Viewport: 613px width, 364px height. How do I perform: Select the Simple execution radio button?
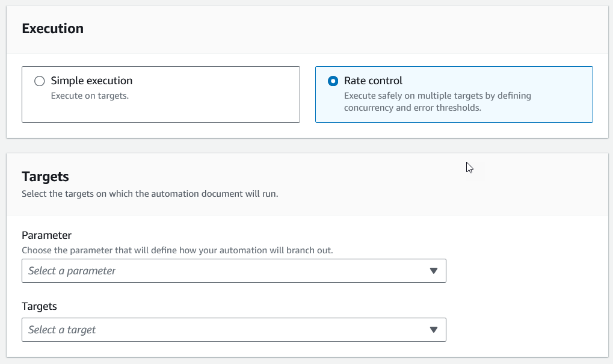click(x=40, y=81)
